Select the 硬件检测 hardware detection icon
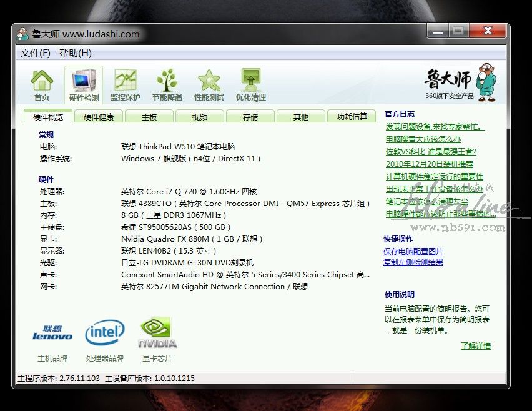This screenshot has width=532, height=411. [x=84, y=85]
